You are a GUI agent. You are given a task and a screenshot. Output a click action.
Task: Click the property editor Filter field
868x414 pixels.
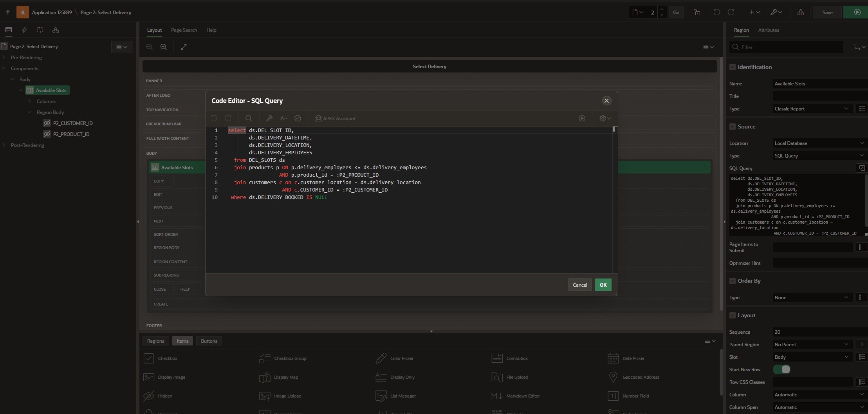787,47
